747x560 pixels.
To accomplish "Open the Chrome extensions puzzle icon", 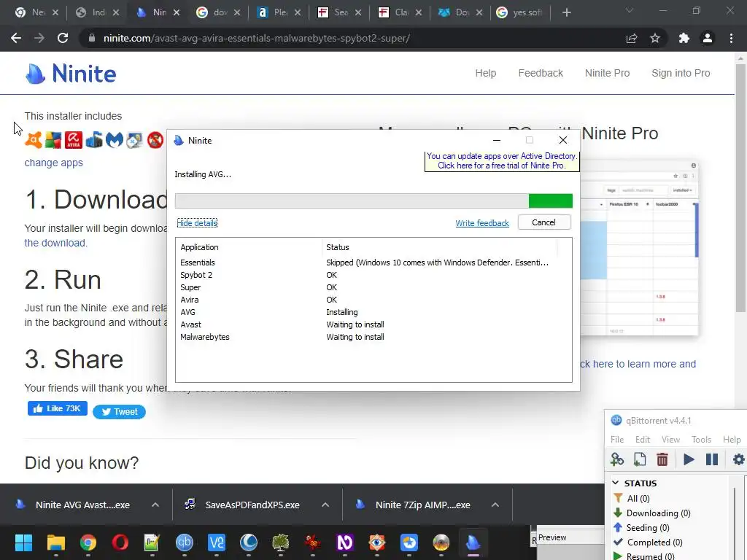I will [x=684, y=38].
